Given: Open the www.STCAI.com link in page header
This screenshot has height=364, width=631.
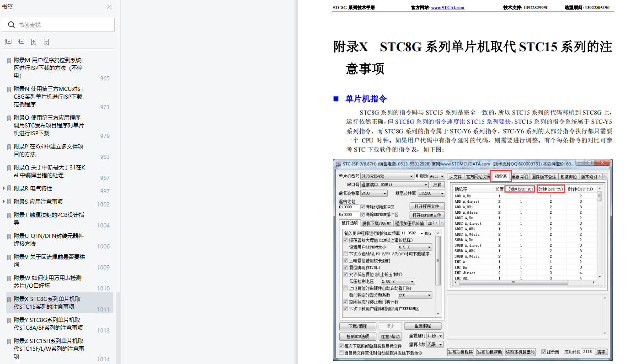Looking at the screenshot, I should (447, 8).
